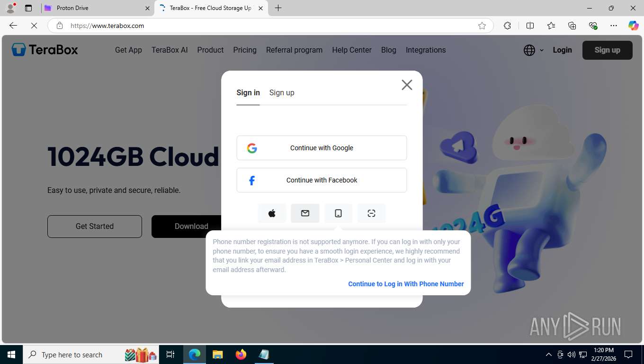The width and height of the screenshot is (644, 364).
Task: Open Task View on the taskbar
Action: 170,355
